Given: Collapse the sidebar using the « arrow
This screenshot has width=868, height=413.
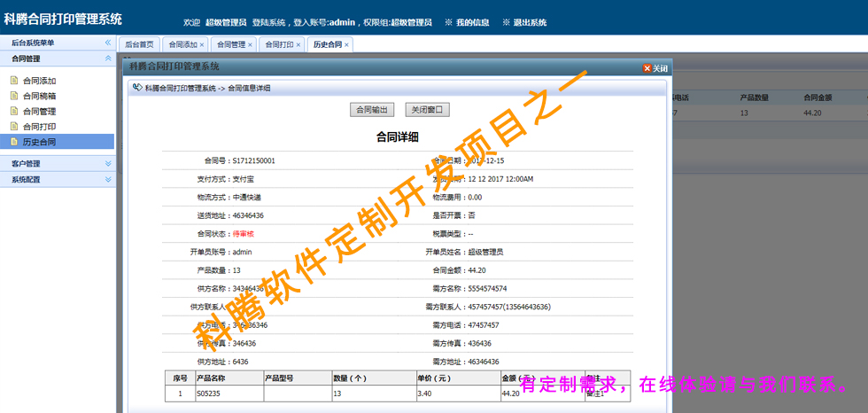Looking at the screenshot, I should 108,43.
